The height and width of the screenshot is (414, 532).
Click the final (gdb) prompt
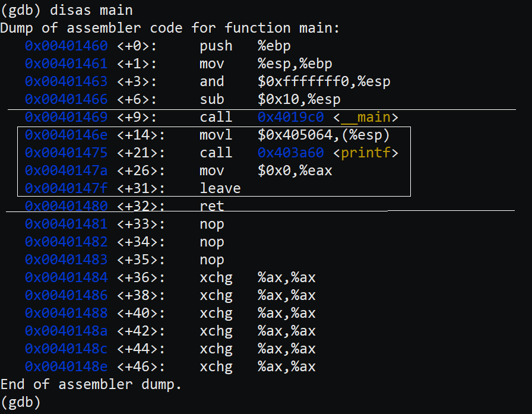click(21, 403)
